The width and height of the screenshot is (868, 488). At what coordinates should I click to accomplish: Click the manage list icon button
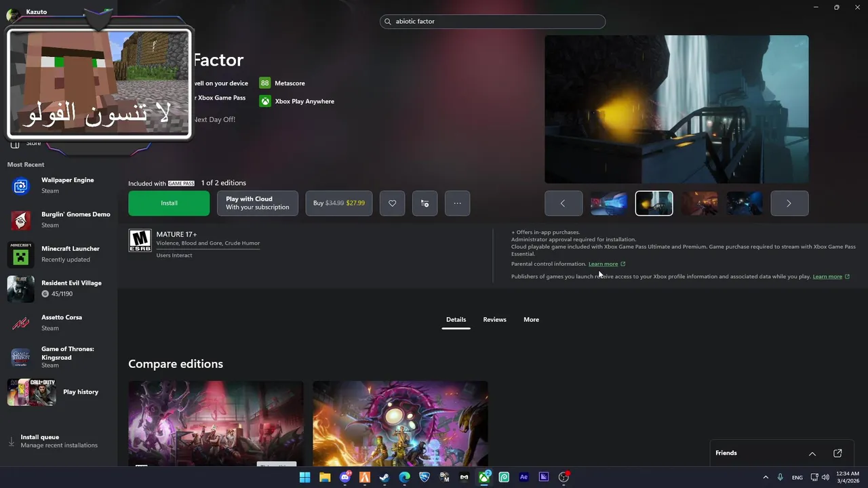click(x=425, y=203)
